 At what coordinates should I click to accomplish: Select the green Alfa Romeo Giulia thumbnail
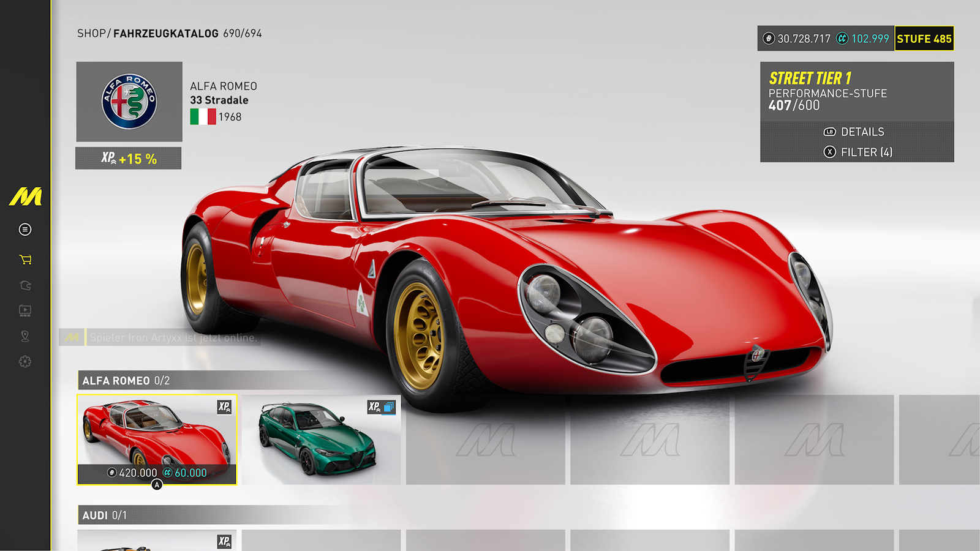point(322,440)
